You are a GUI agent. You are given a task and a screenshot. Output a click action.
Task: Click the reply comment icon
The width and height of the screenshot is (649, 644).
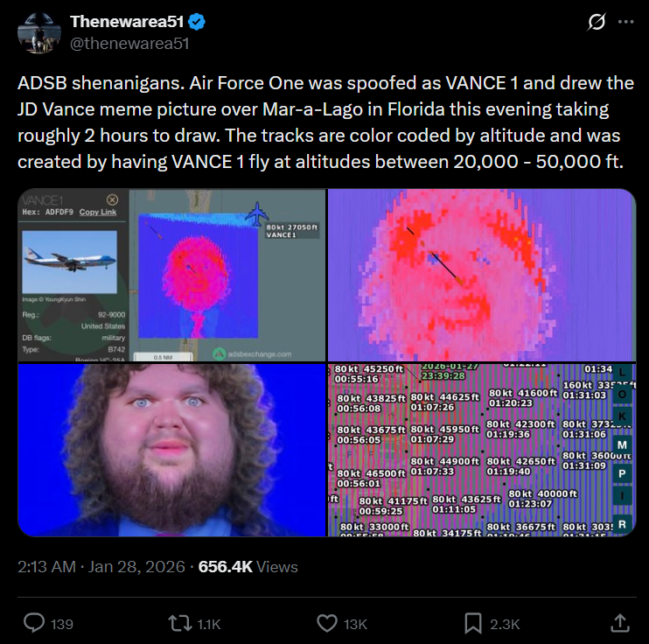34,623
